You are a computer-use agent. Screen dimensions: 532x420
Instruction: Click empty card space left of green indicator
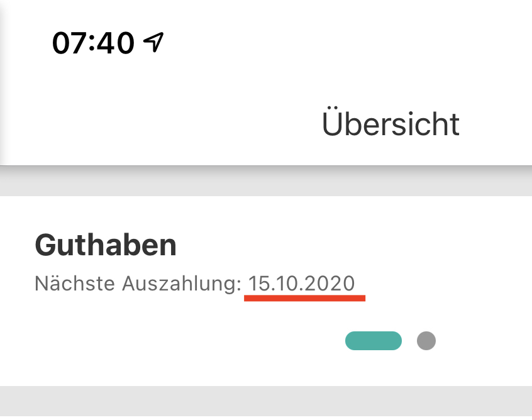(189, 341)
